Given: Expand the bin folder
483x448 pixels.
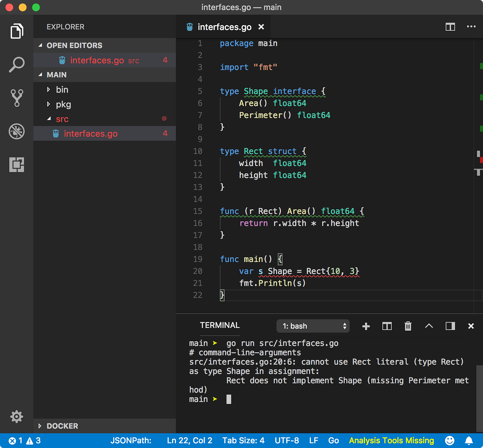Looking at the screenshot, I should click(x=49, y=89).
